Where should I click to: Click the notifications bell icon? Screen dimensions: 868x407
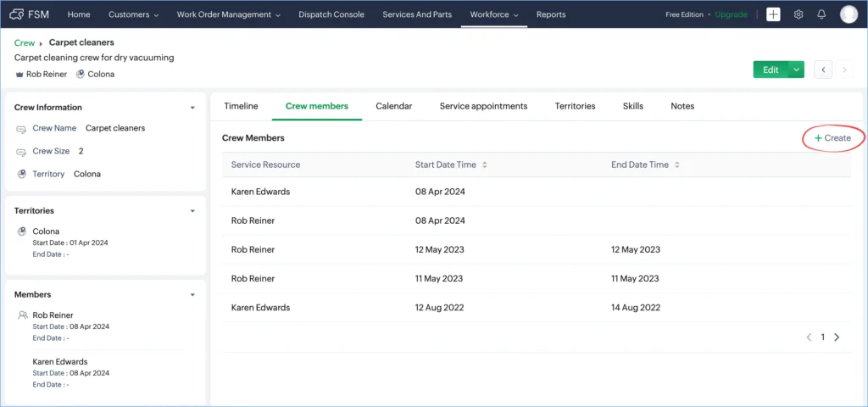[x=821, y=14]
